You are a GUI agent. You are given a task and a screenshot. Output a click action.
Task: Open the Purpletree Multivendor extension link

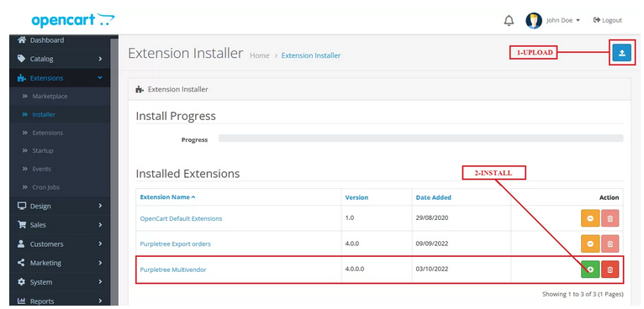pyautogui.click(x=173, y=270)
